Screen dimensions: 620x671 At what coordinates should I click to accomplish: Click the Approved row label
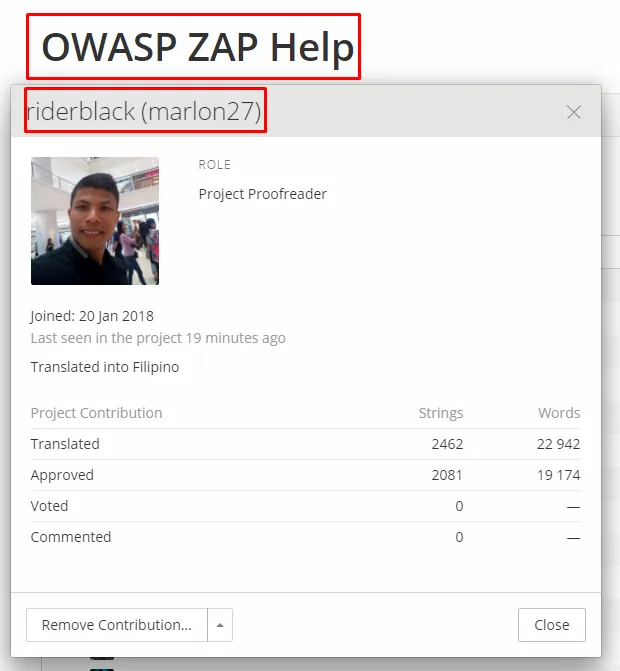tap(62, 475)
